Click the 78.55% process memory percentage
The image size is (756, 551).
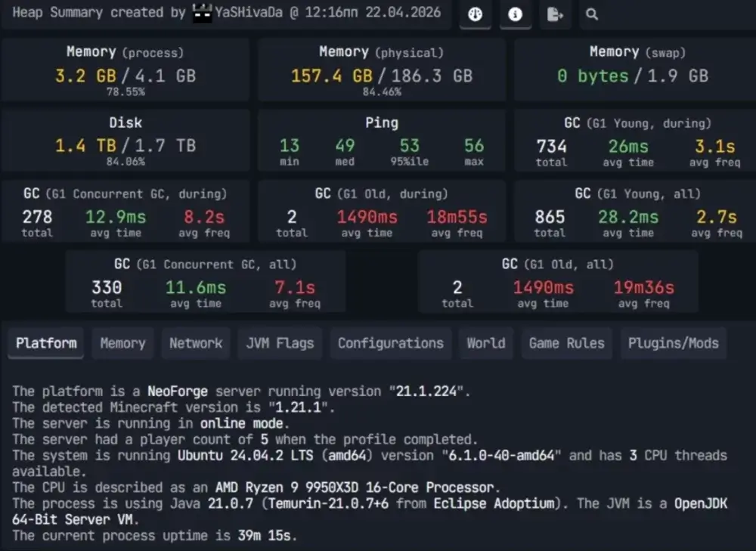125,91
